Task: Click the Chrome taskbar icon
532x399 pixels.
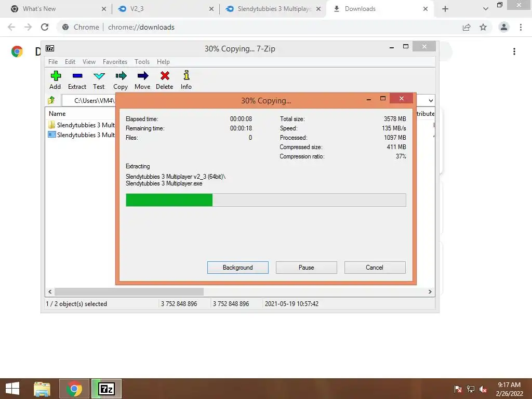Action: (x=74, y=389)
